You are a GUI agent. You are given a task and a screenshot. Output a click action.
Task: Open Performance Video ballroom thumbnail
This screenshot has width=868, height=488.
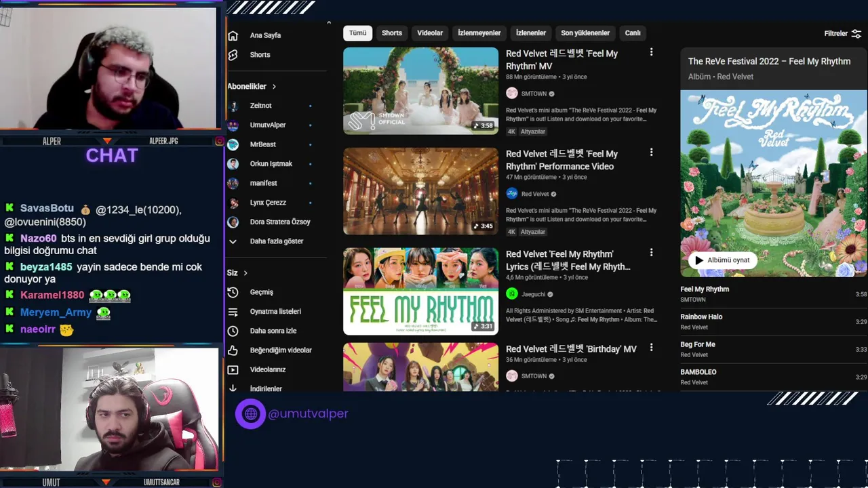(x=420, y=191)
